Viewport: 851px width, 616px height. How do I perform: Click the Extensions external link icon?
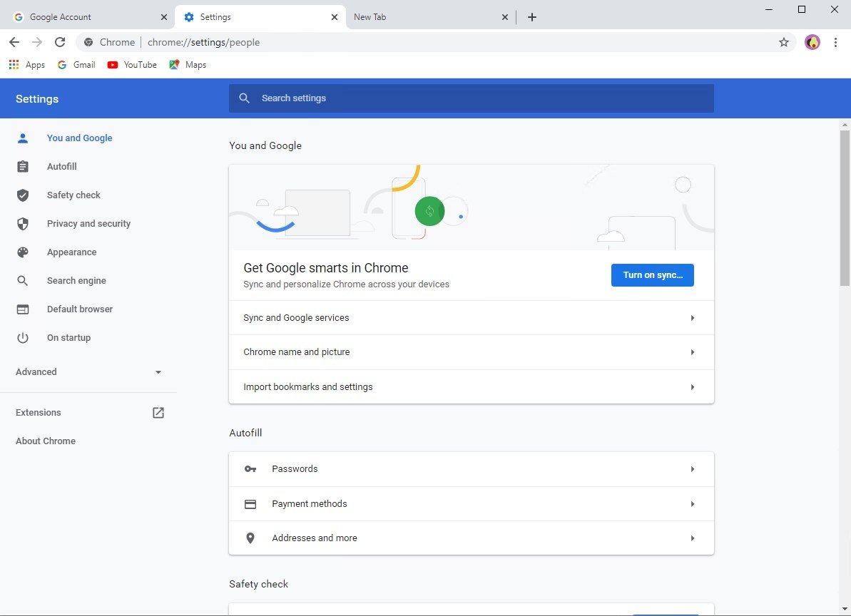(158, 413)
